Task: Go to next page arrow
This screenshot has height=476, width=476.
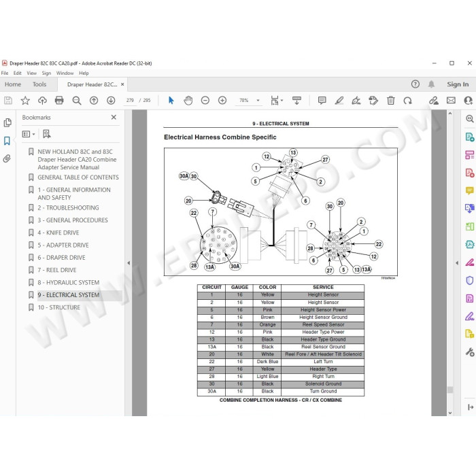Action: pos(111,100)
